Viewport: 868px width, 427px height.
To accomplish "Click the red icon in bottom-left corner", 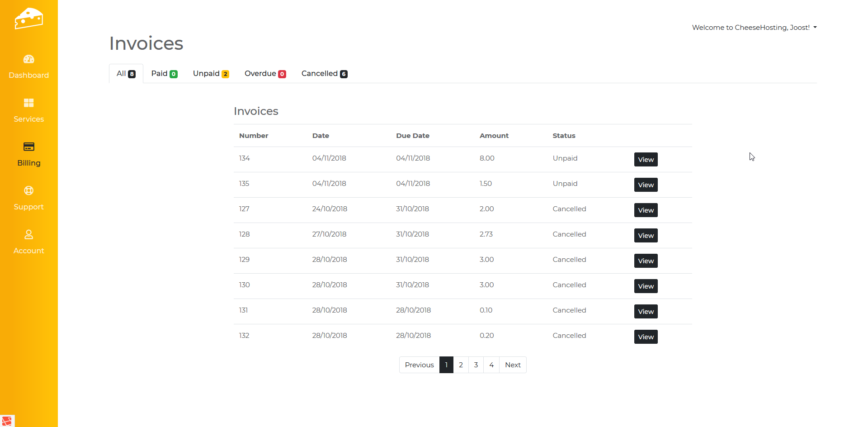I will click(7, 421).
